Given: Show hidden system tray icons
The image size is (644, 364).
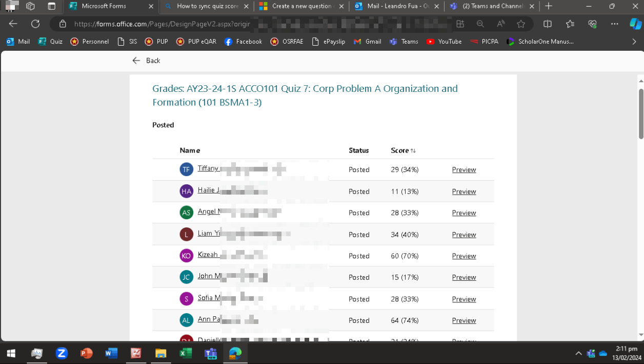Looking at the screenshot, I should [578, 353].
